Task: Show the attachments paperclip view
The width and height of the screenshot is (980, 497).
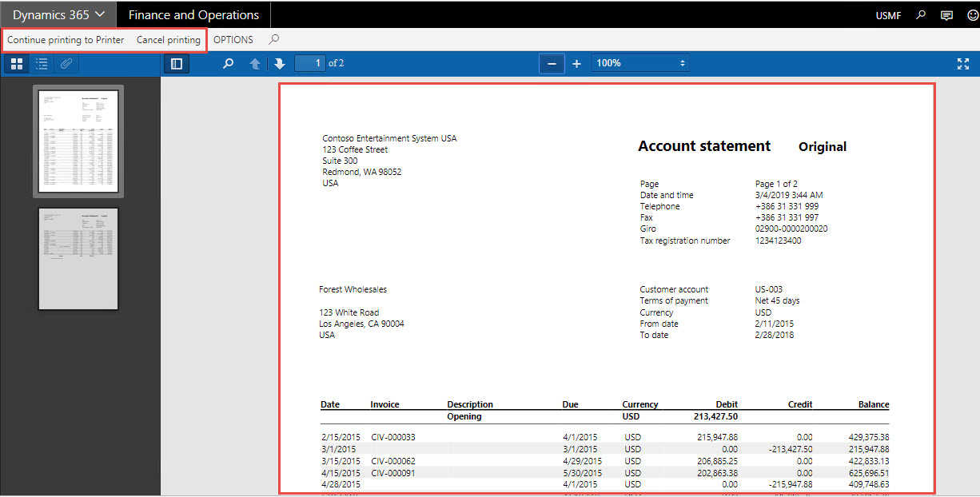Action: tap(66, 63)
